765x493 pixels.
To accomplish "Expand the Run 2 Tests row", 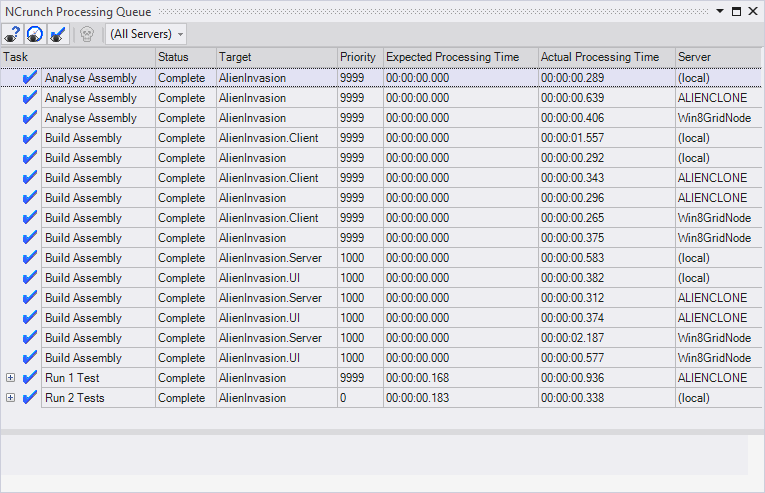I will coord(11,398).
